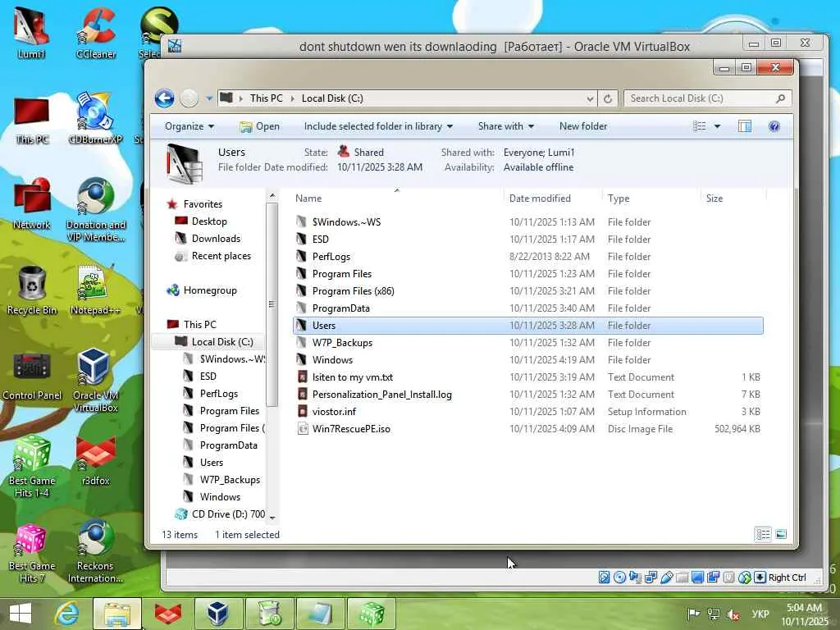The width and height of the screenshot is (840, 630).
Task: Open the Share with dropdown
Action: click(x=505, y=126)
